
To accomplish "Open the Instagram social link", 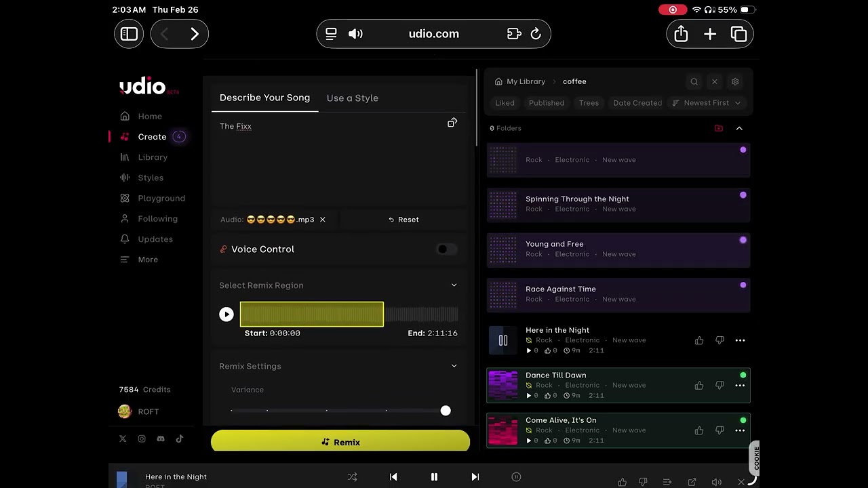I will pos(142,439).
